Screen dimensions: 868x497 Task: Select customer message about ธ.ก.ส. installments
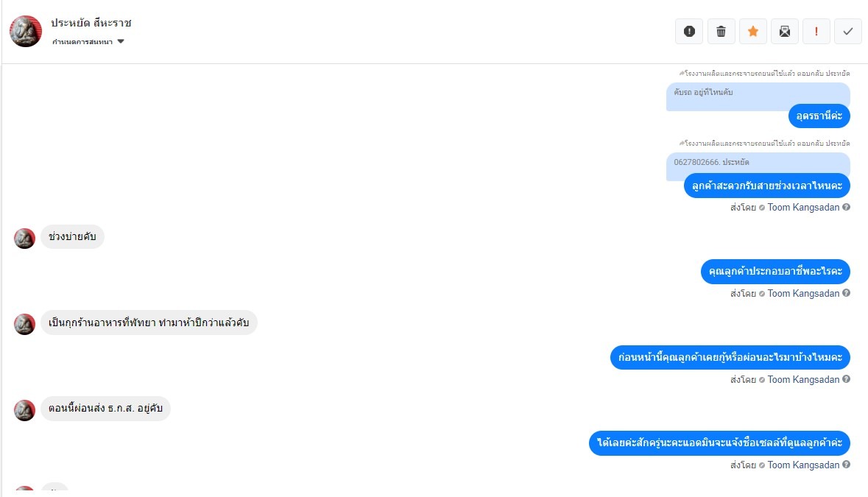106,409
